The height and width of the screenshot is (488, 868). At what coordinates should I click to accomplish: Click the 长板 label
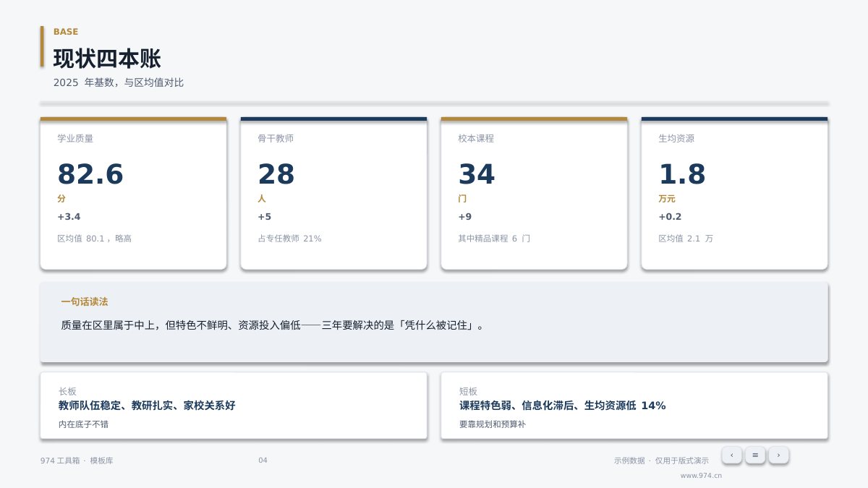pos(67,391)
